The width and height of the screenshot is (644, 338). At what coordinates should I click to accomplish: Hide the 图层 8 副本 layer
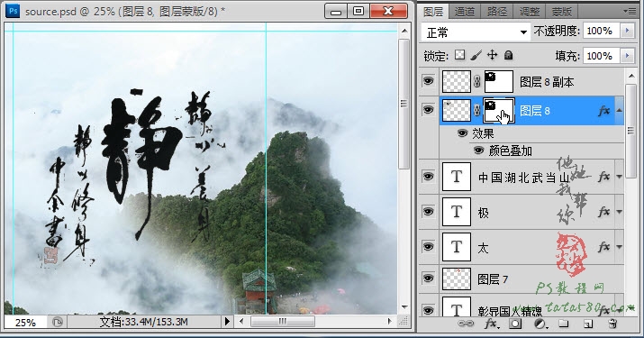click(428, 81)
